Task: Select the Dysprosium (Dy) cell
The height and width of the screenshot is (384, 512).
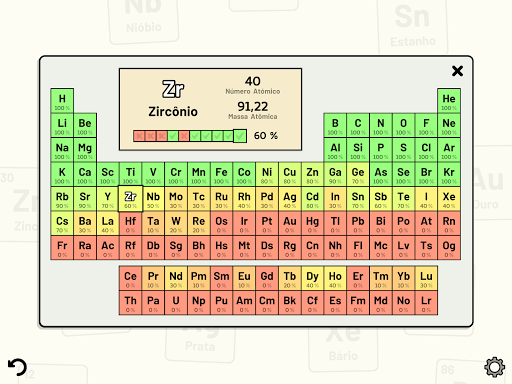Action: coord(312,278)
